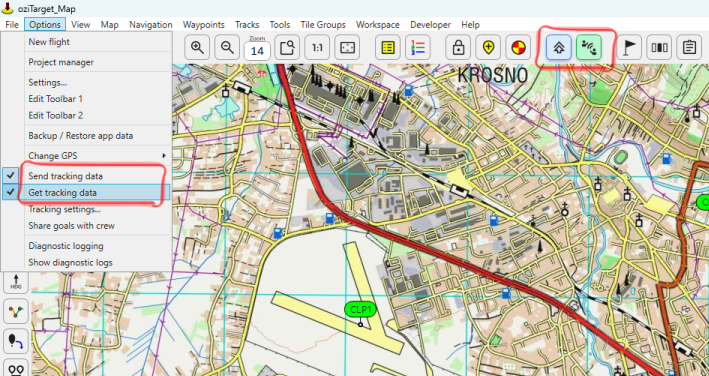Close the Options menu
The width and height of the screenshot is (709, 376).
45,24
